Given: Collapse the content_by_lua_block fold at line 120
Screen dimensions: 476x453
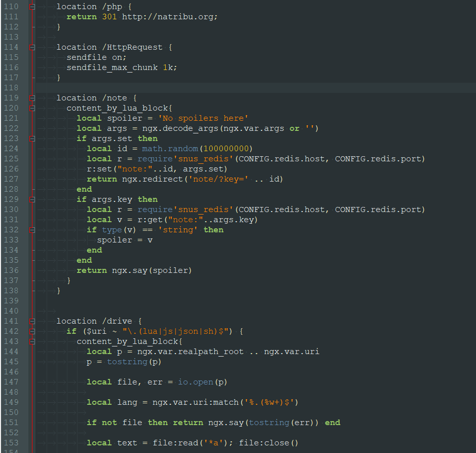Looking at the screenshot, I should 32,108.
